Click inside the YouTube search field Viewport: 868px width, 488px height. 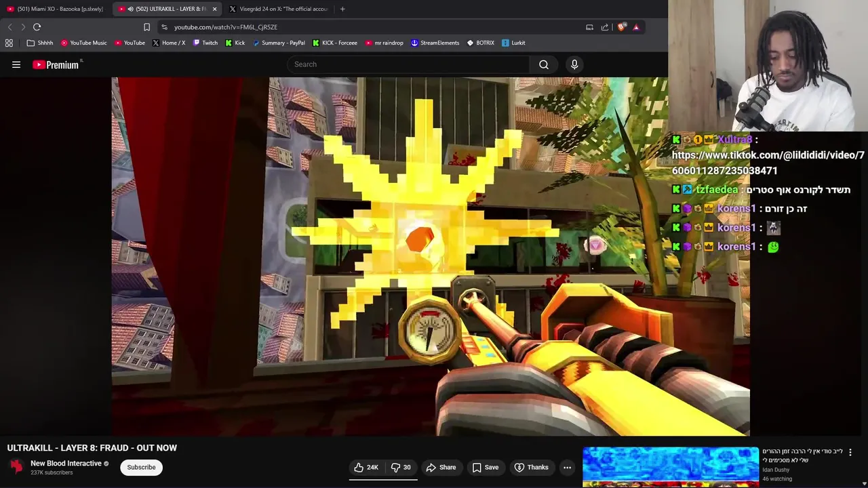[x=409, y=64]
